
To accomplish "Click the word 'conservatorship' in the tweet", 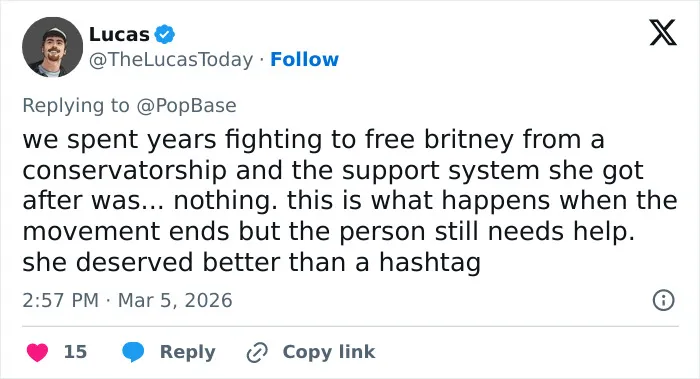I will [125, 171].
